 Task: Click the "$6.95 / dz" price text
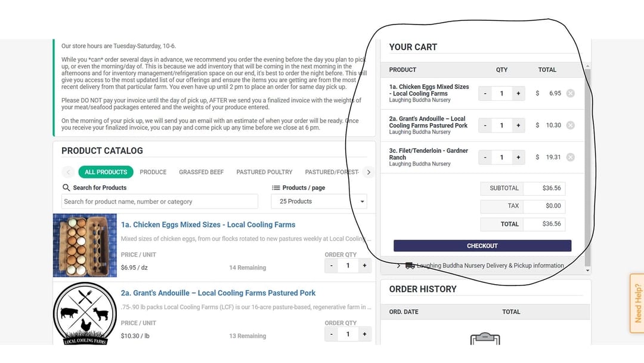134,267
